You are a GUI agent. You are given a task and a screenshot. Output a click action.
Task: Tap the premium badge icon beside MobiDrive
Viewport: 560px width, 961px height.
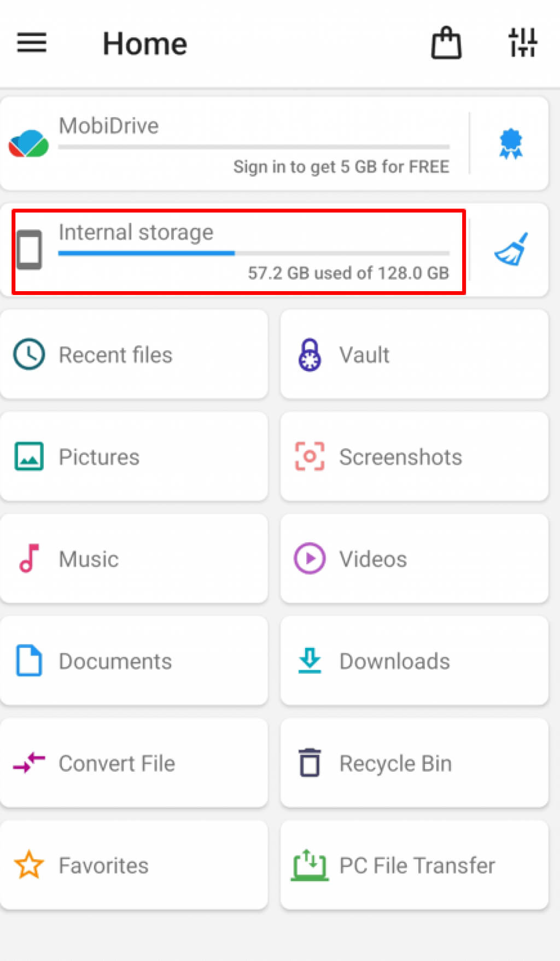point(511,144)
